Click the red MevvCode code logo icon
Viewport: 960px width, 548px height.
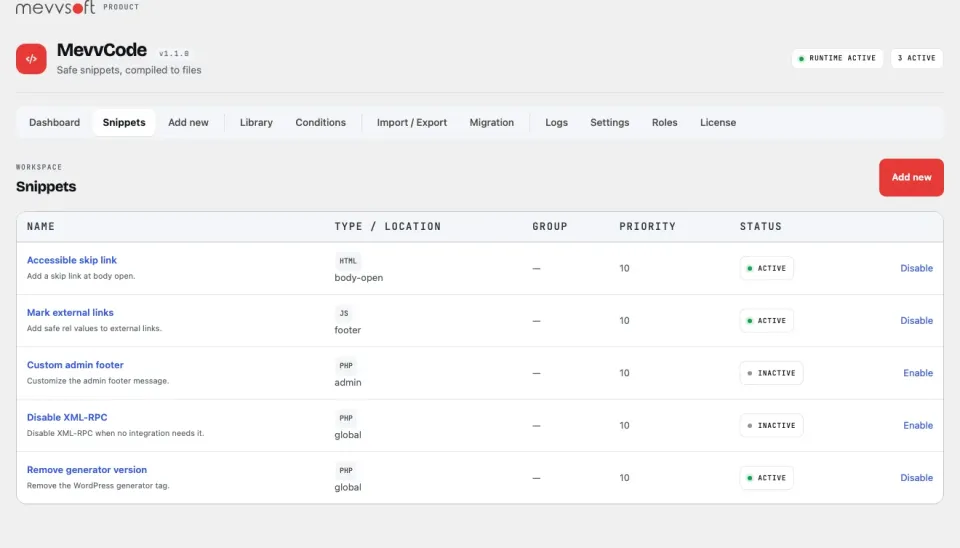click(x=31, y=59)
